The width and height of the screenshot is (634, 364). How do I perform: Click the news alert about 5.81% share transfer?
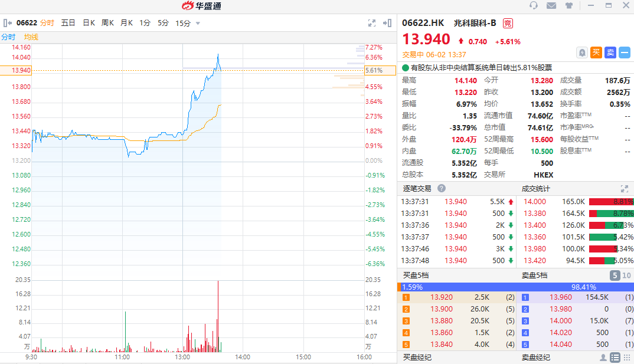(481, 68)
